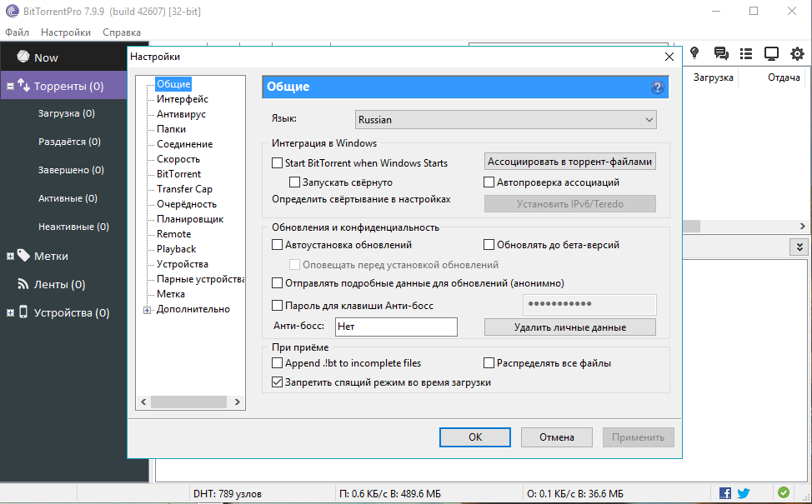Click the Удалить личные данные button
The image size is (812, 504).
[x=570, y=327]
